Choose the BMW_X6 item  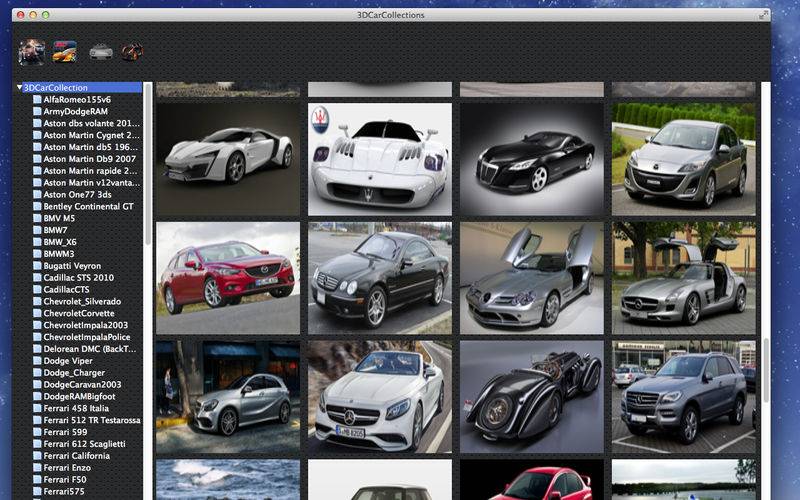(60, 242)
